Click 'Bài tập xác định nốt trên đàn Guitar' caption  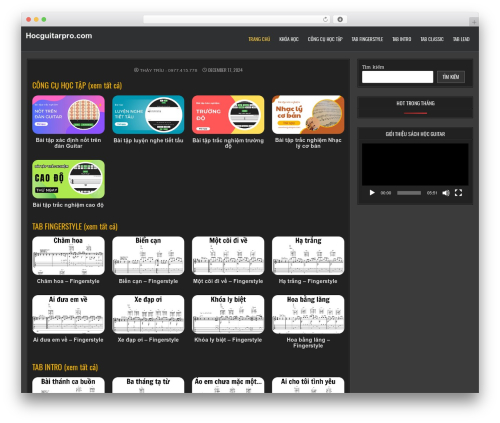(x=68, y=143)
